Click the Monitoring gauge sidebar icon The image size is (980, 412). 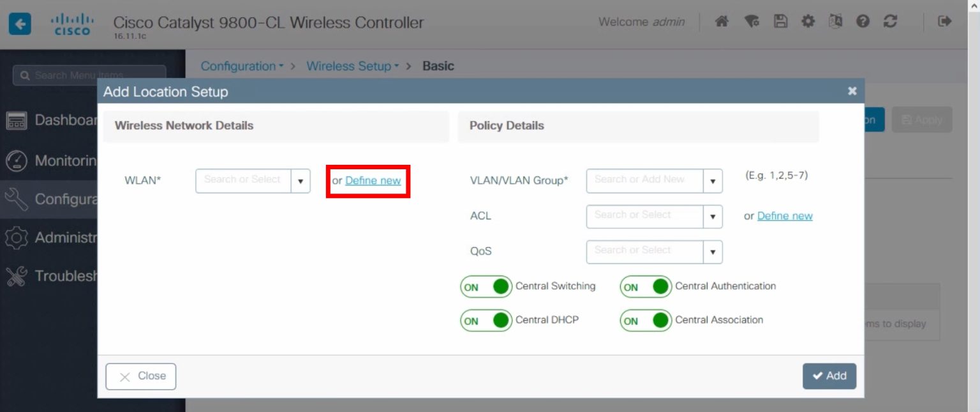pyautogui.click(x=16, y=161)
